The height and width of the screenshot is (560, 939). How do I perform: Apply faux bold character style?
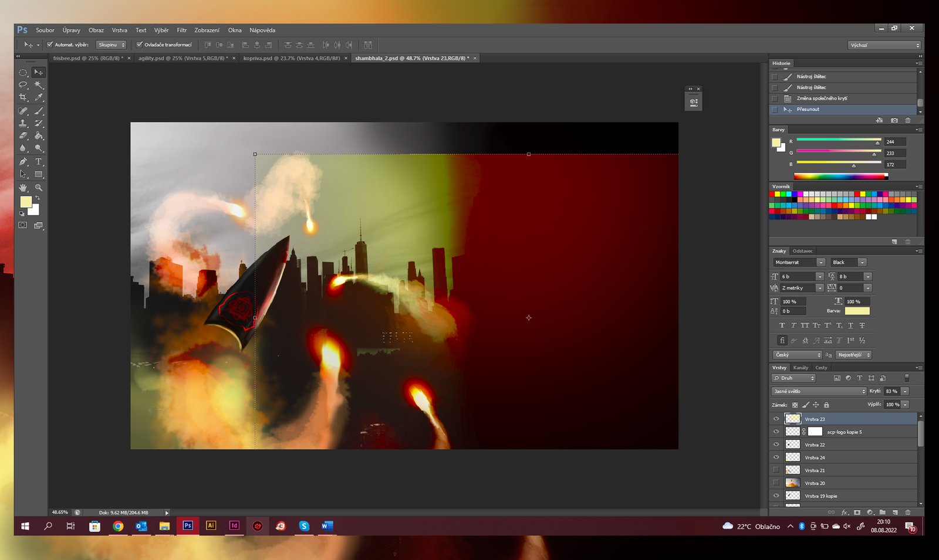coord(782,325)
